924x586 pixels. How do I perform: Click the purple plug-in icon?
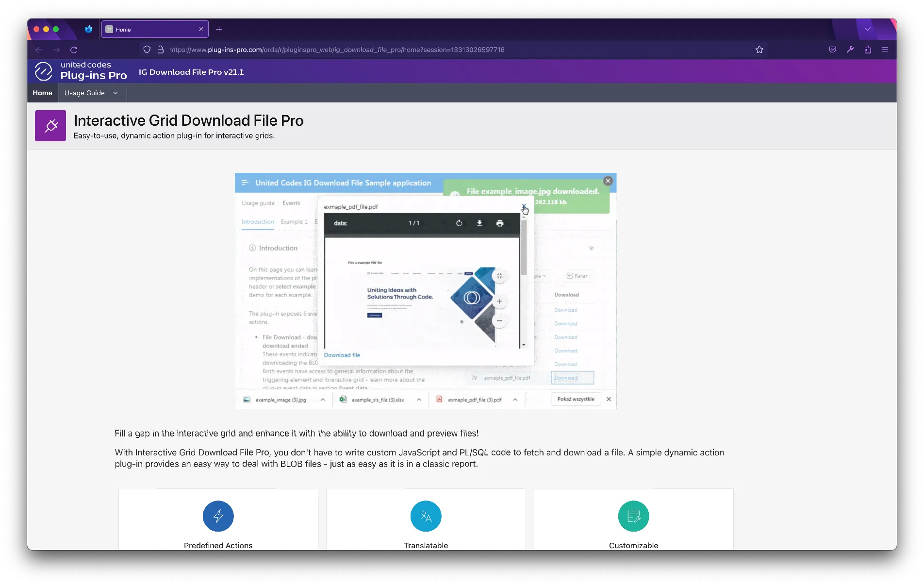coord(50,126)
